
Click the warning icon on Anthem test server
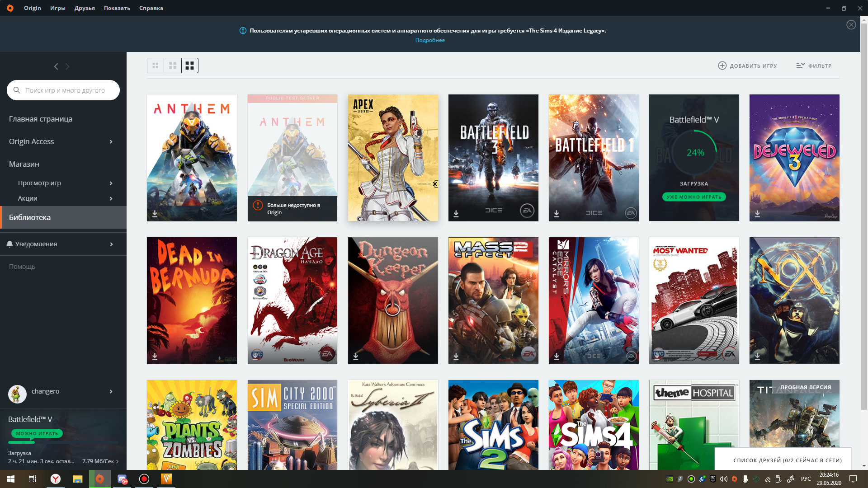(x=258, y=205)
